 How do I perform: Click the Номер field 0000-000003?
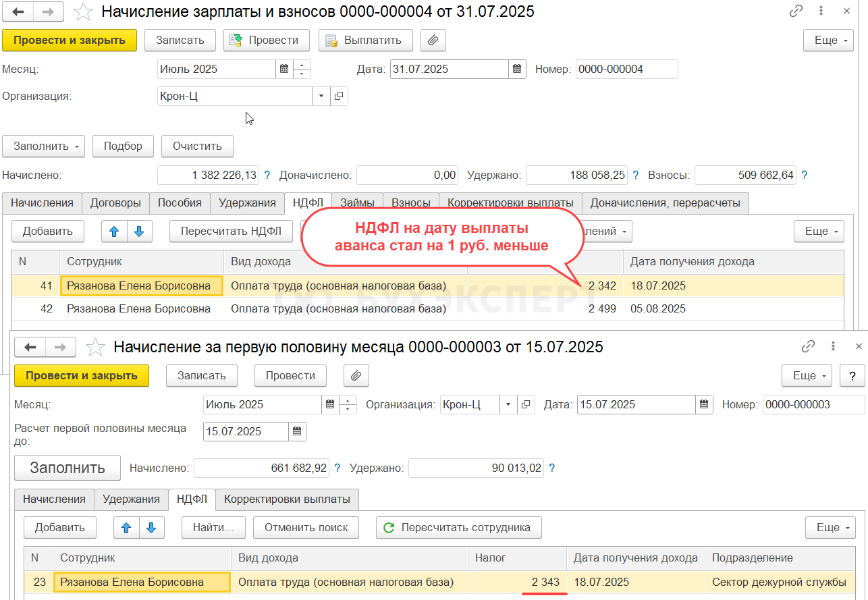(813, 405)
